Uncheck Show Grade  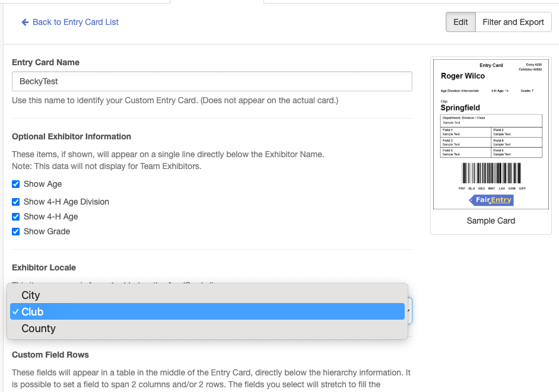(15, 231)
